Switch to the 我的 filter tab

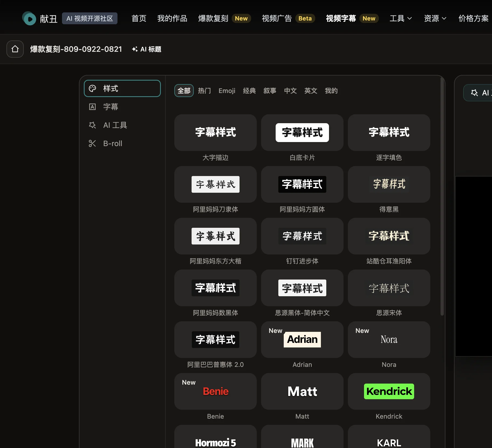click(x=331, y=91)
